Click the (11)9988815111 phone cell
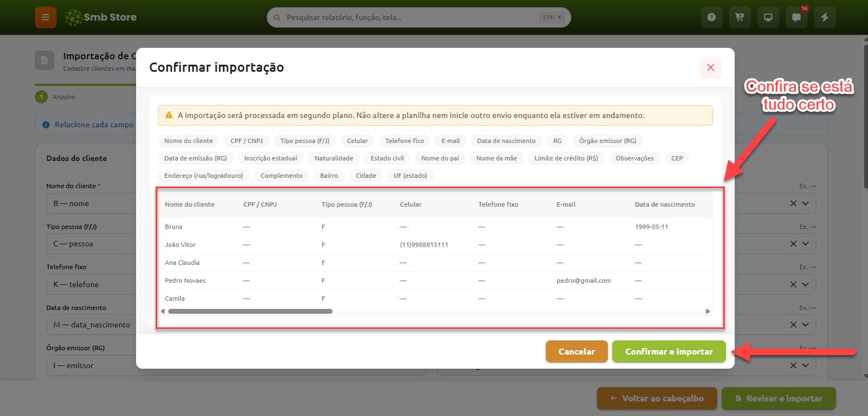 coord(424,245)
